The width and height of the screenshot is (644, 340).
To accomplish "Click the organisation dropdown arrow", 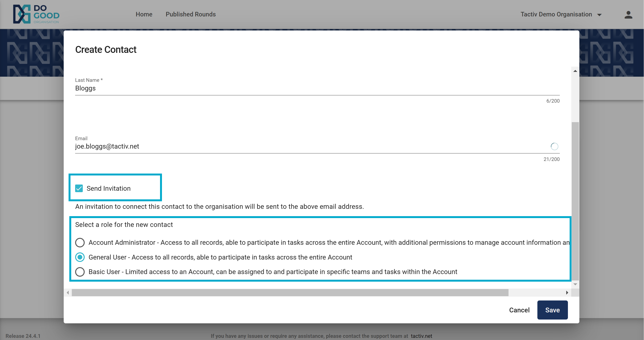I will [x=599, y=15].
